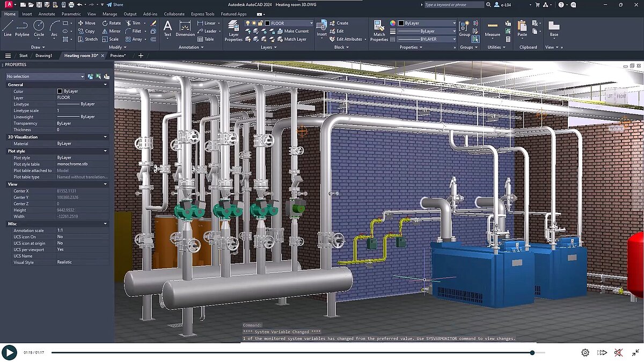Image resolution: width=644 pixels, height=362 pixels.
Task: Switch to the Drawing1 tab
Action: [43, 55]
